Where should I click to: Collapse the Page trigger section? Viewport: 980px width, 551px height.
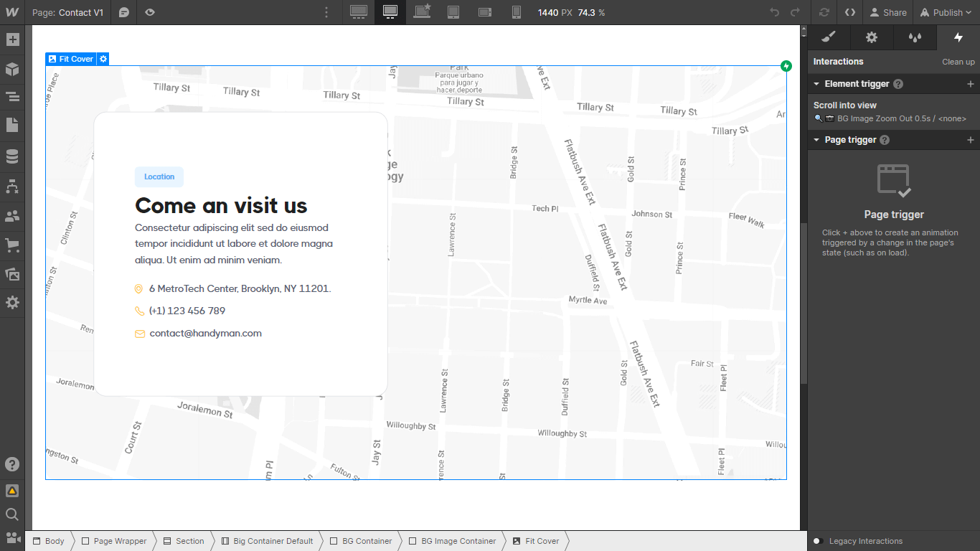tap(816, 139)
